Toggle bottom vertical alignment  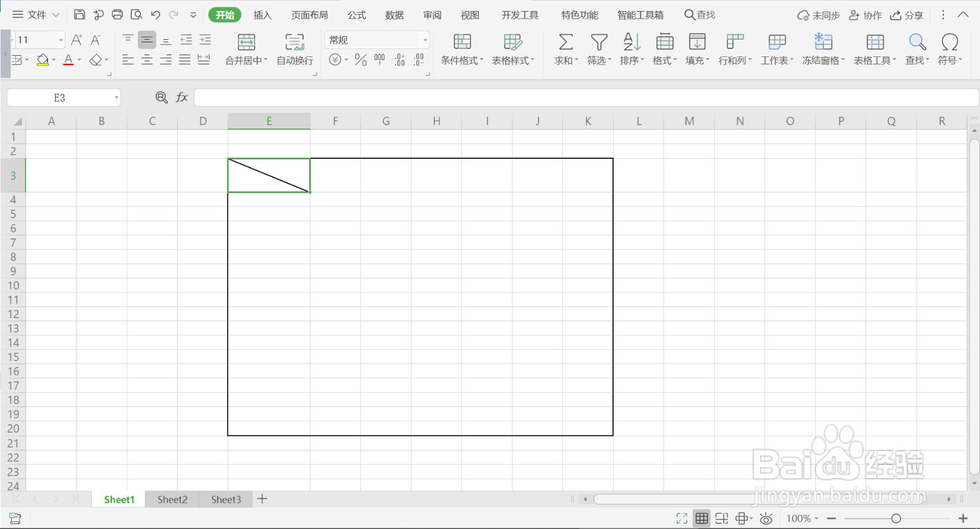pos(166,40)
